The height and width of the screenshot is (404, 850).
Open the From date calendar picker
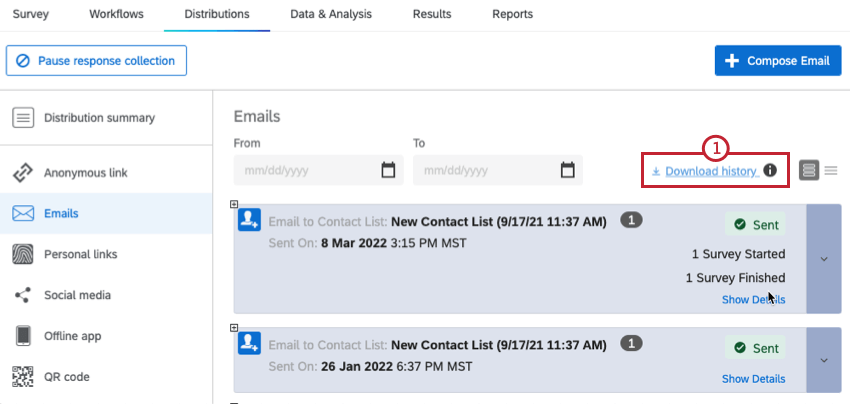coord(388,171)
